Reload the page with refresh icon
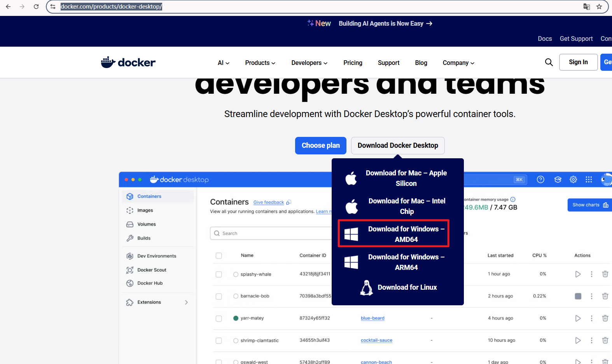Screen dimensions: 612x364 click(x=36, y=7)
